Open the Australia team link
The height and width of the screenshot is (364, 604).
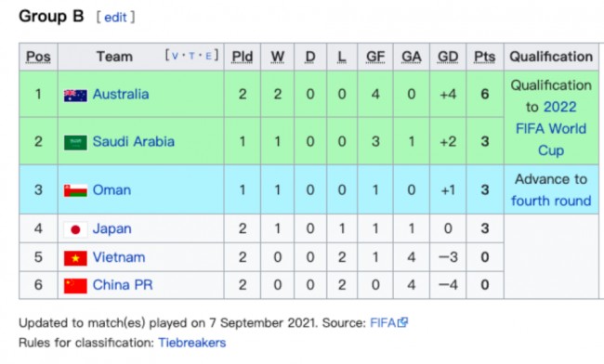(x=121, y=95)
